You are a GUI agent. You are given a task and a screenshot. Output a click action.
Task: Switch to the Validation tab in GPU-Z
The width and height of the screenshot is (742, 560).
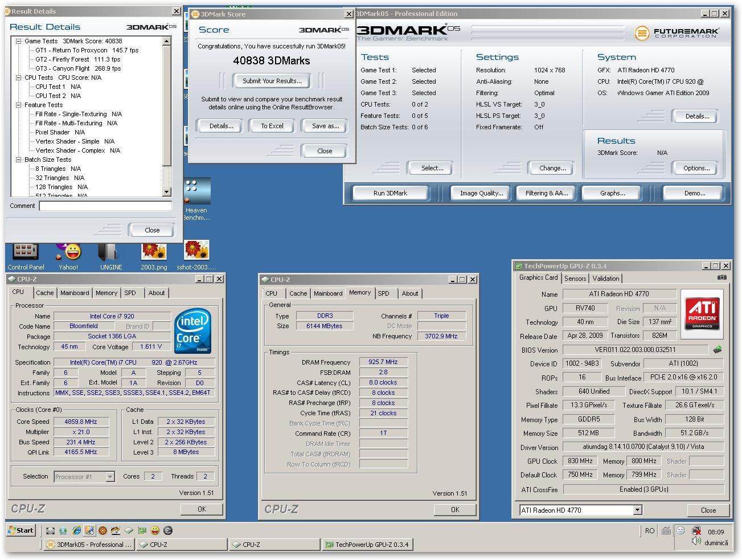coord(605,279)
